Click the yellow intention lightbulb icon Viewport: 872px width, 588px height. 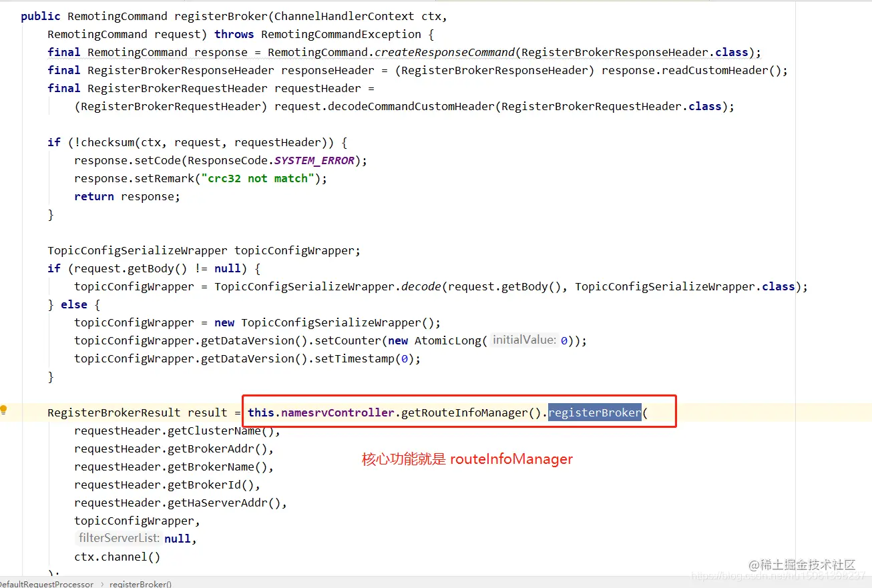(3, 410)
